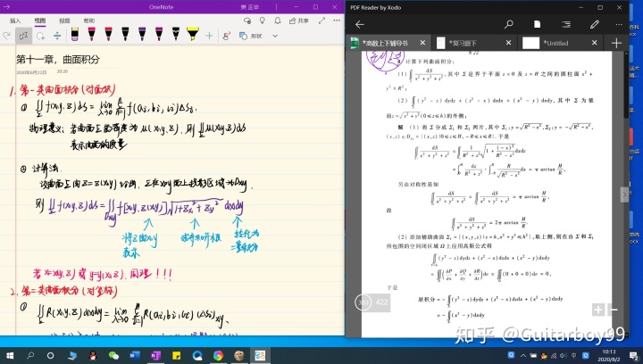This screenshot has width=643, height=364.
Task: Check the cloud sync status icon
Action: tap(247, 21)
